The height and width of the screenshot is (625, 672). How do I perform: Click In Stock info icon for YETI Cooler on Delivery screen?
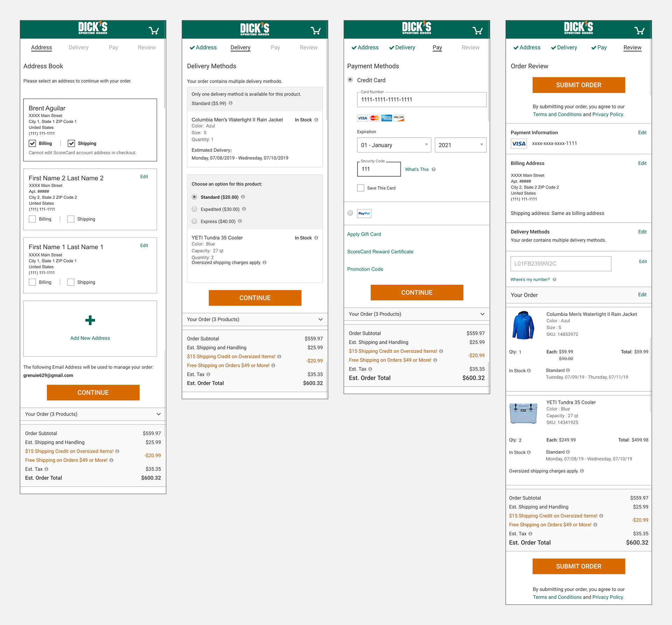tap(316, 238)
